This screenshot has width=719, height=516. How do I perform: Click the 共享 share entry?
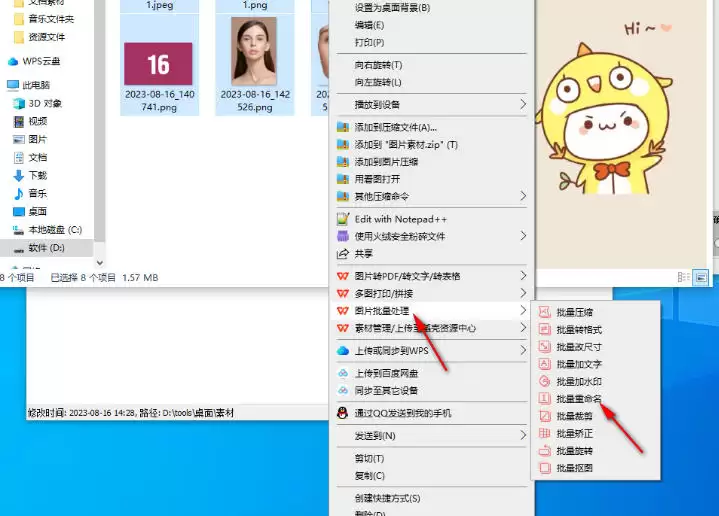431,254
